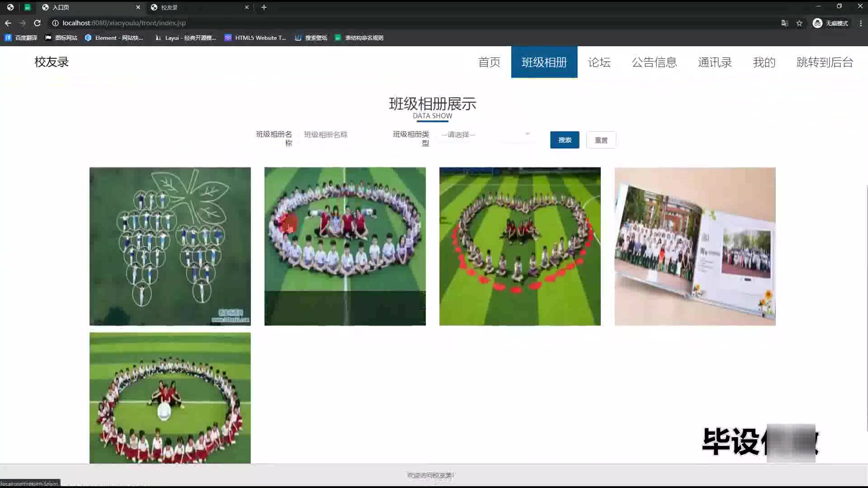Open the Chrome three-dot menu
The width and height of the screenshot is (868, 488).
point(860,23)
